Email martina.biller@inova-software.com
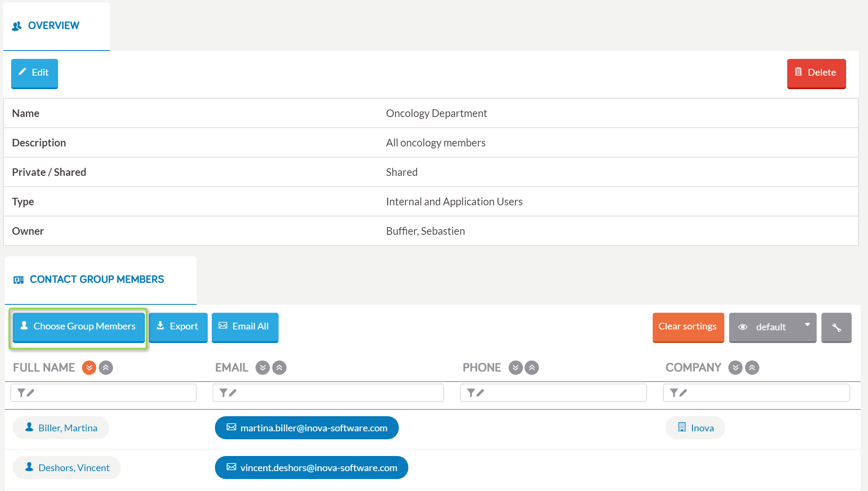The height and width of the screenshot is (491, 868). [307, 428]
